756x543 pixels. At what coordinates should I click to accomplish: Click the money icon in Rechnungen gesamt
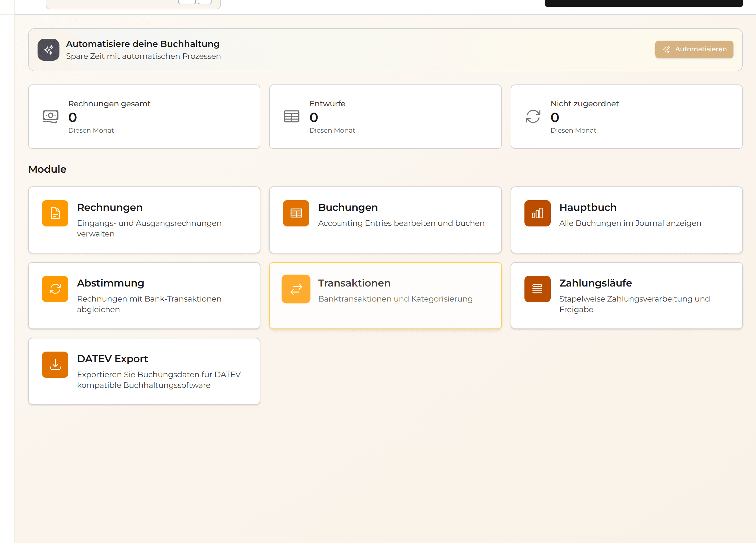51,117
